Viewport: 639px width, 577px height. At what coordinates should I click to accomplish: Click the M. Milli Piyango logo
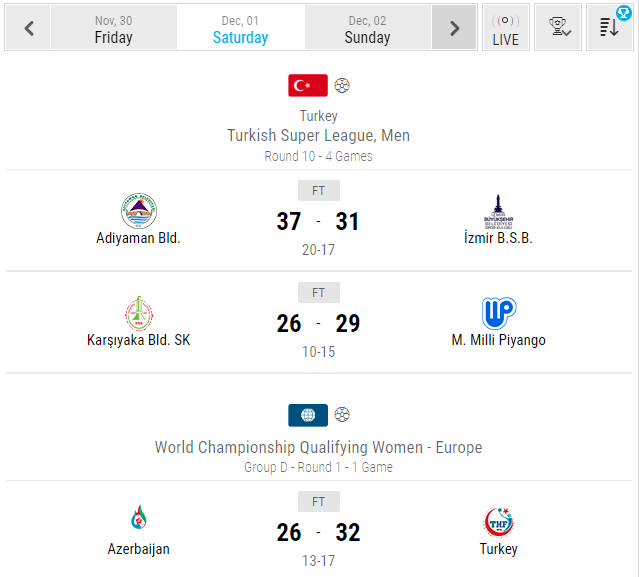point(499,313)
